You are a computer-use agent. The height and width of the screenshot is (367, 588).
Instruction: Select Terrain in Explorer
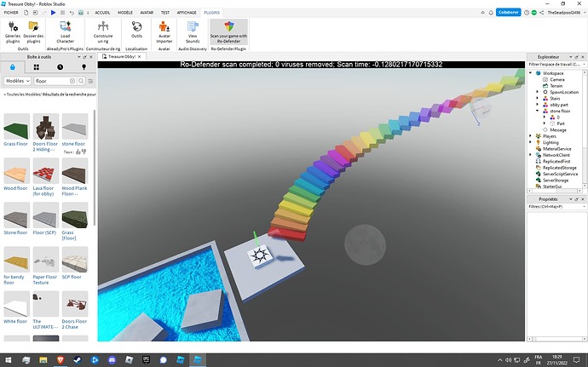pyautogui.click(x=556, y=86)
